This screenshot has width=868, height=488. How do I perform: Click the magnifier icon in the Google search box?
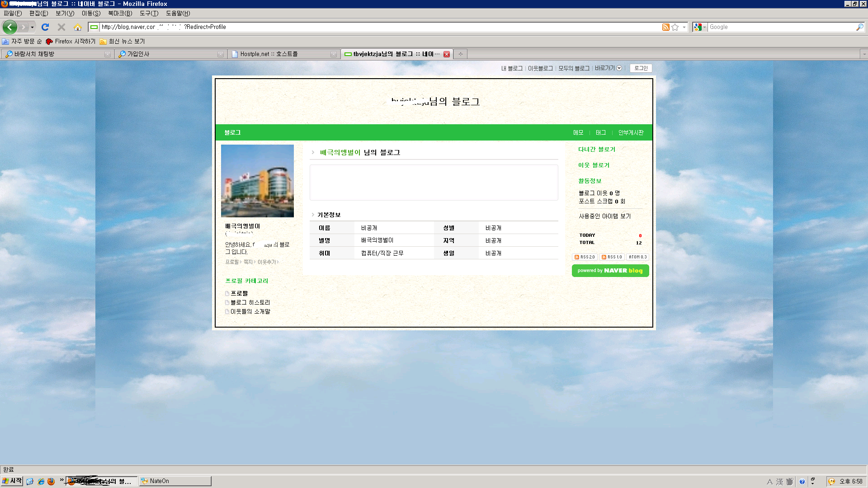[x=859, y=27]
